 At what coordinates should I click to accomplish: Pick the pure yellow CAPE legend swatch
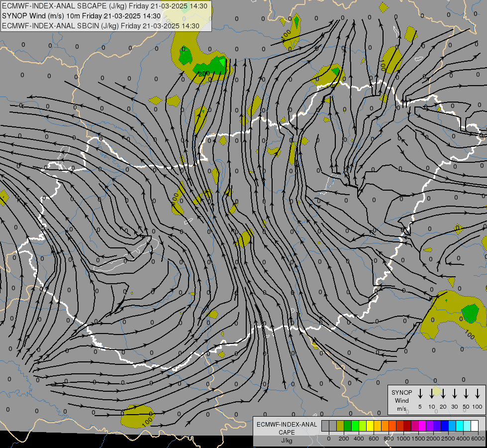(x=370, y=426)
